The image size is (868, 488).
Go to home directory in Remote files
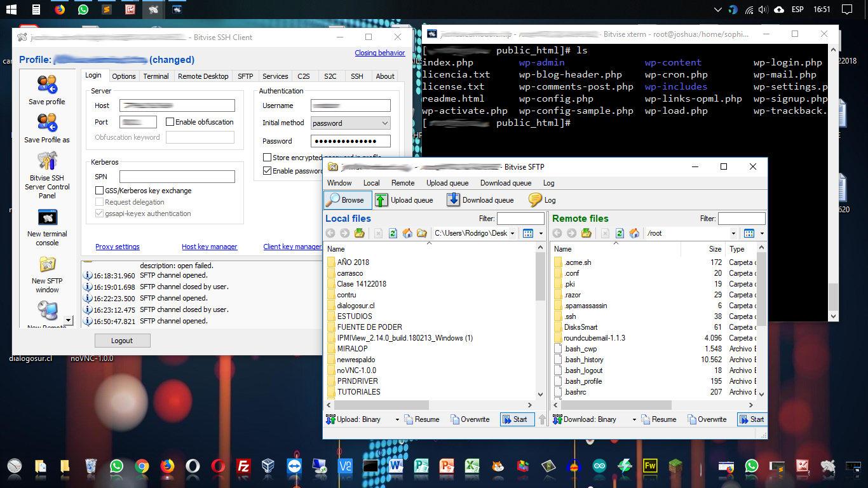point(634,233)
